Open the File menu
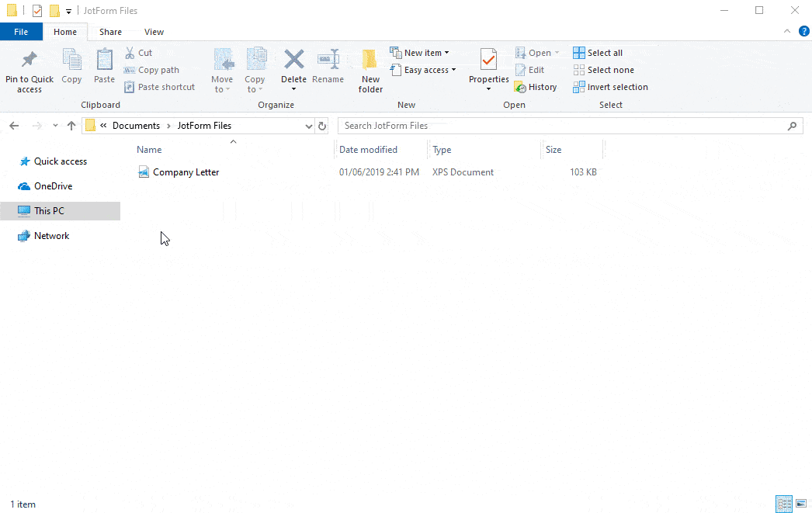This screenshot has height=513, width=812. [21, 32]
